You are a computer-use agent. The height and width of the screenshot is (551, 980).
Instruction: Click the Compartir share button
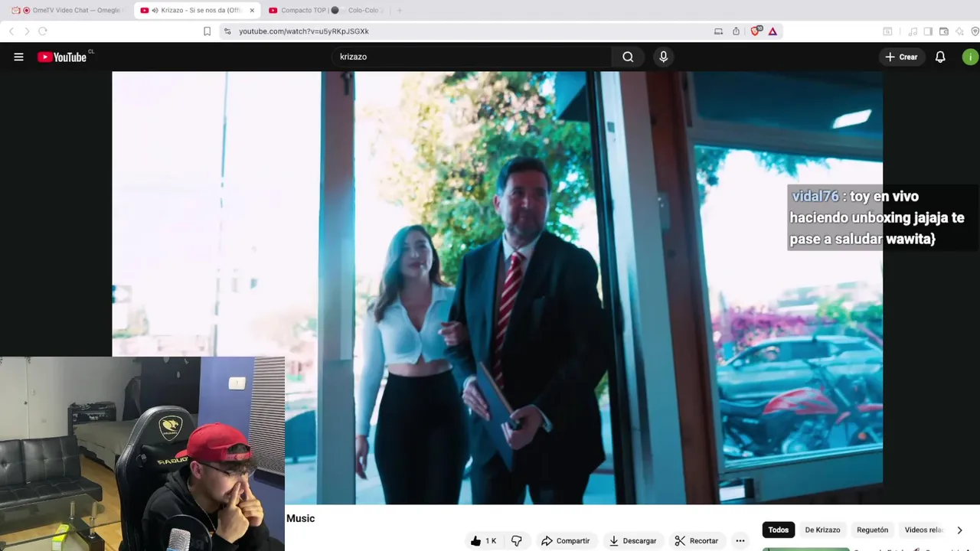click(565, 541)
